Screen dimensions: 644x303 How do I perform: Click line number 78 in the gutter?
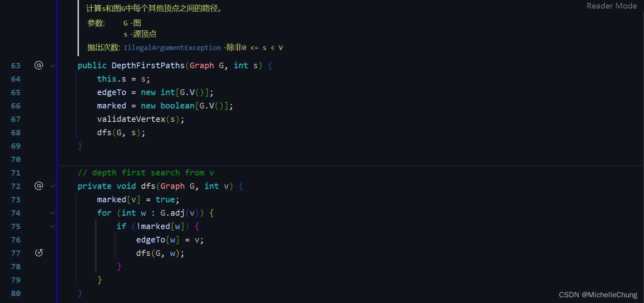[16, 266]
